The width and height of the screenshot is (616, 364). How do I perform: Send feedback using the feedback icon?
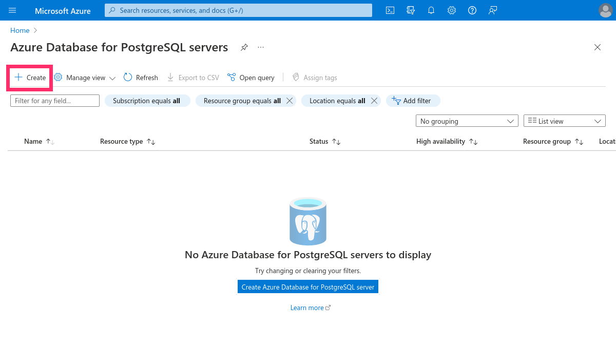pyautogui.click(x=492, y=10)
